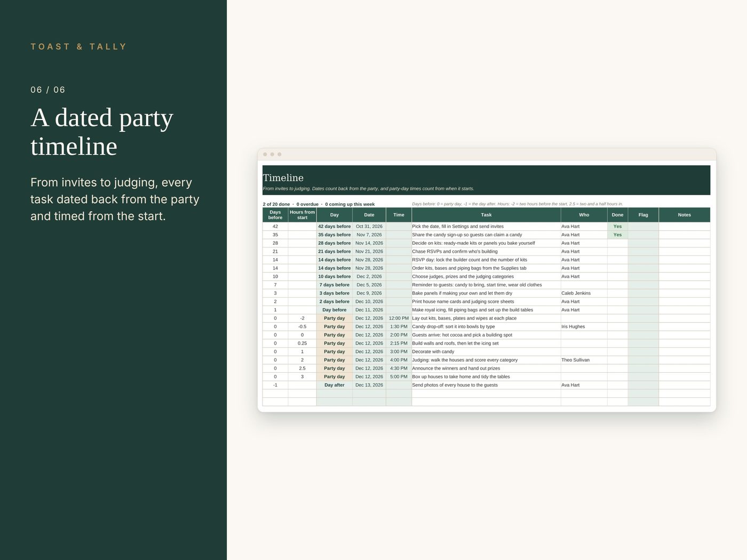Screen dimensions: 747x560
Task: Click the "Oct 31, 2026" date cell
Action: [x=369, y=227]
